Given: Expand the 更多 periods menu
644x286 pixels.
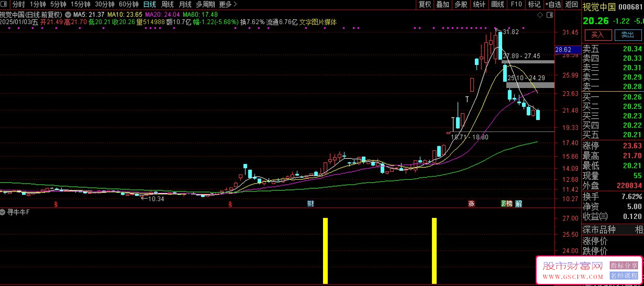Looking at the screenshot, I should [228, 4].
